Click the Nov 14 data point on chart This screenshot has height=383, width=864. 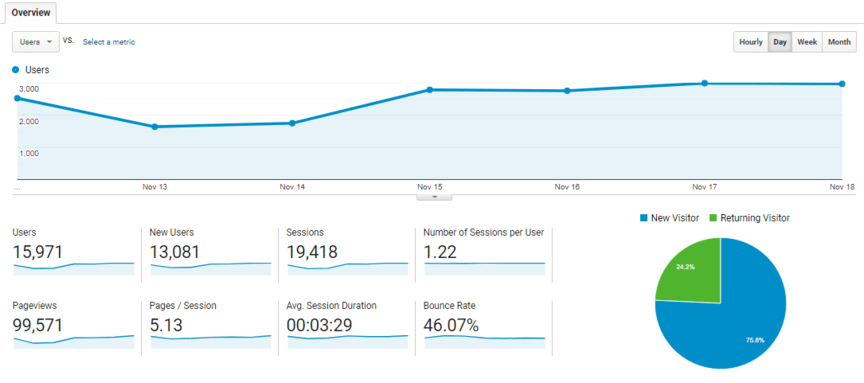292,123
